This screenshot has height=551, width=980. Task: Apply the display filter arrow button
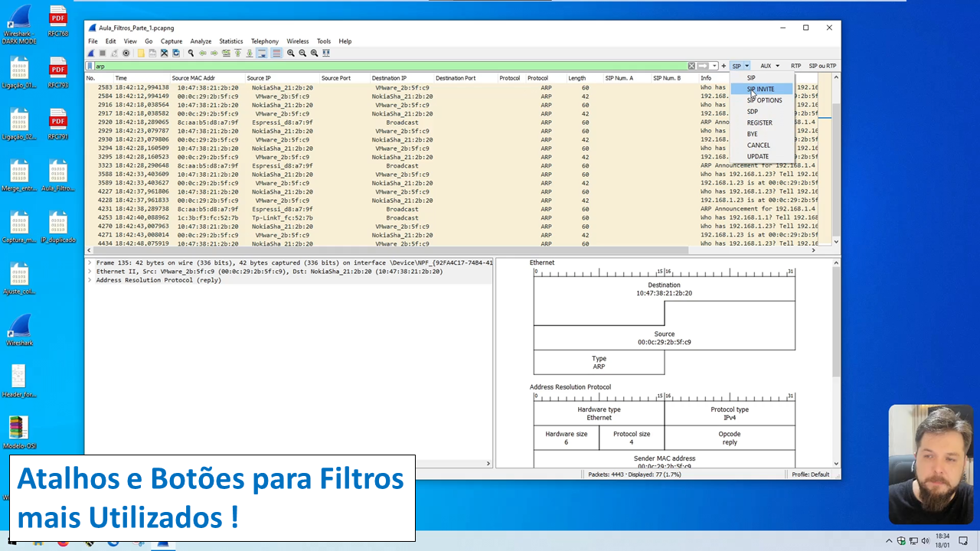click(x=702, y=66)
